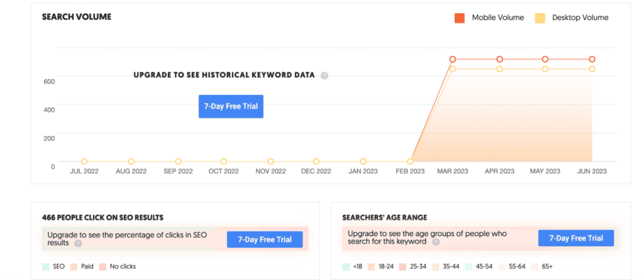
Task: Click the '600' y-axis label
Action: [49, 82]
